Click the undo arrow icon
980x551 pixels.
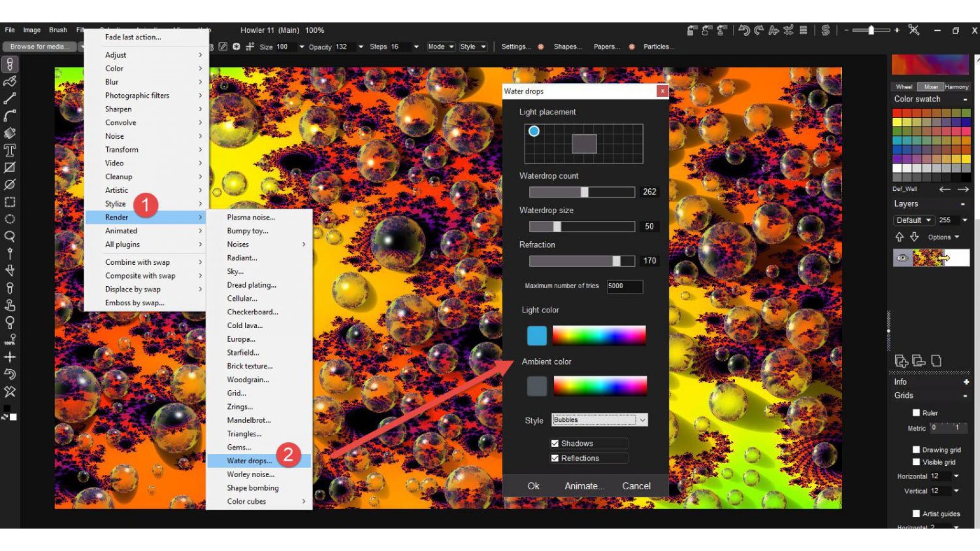744,31
